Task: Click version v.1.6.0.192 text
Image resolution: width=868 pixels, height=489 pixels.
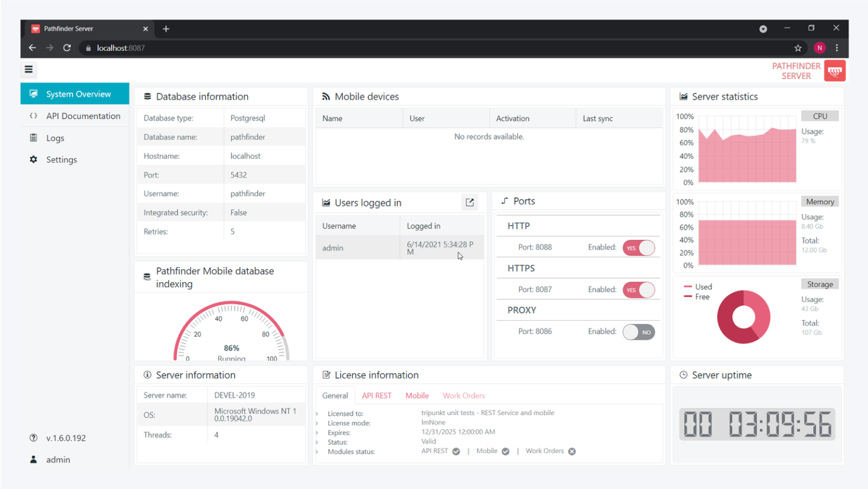Action: point(66,438)
